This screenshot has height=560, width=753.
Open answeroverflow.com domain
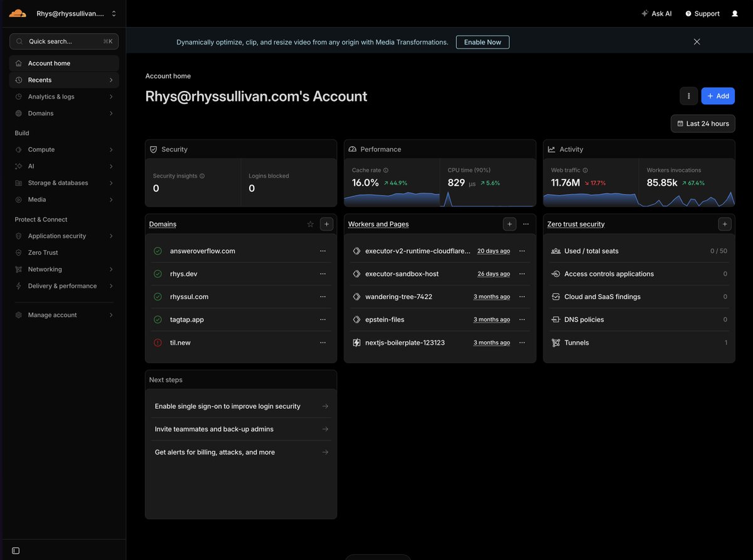203,251
